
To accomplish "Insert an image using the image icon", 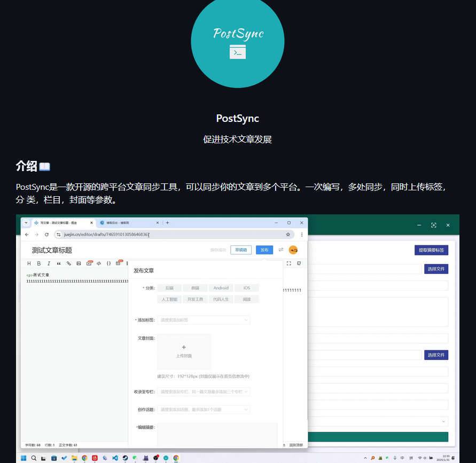I will tap(79, 264).
